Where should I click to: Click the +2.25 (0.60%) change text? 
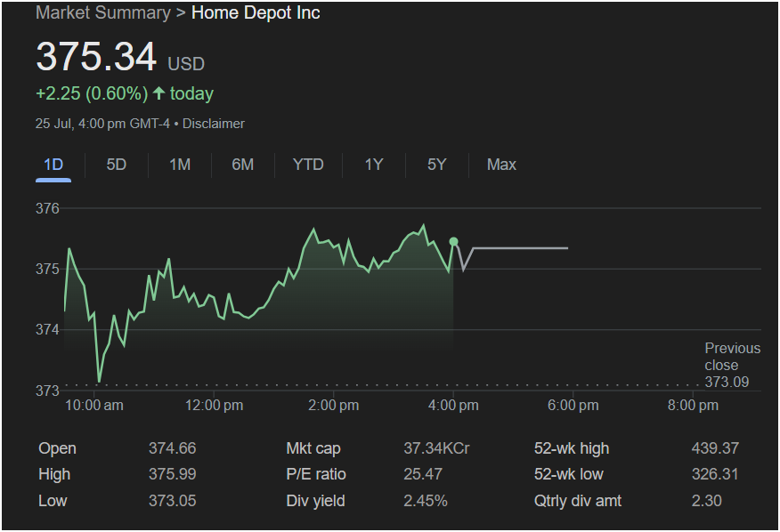click(x=92, y=93)
